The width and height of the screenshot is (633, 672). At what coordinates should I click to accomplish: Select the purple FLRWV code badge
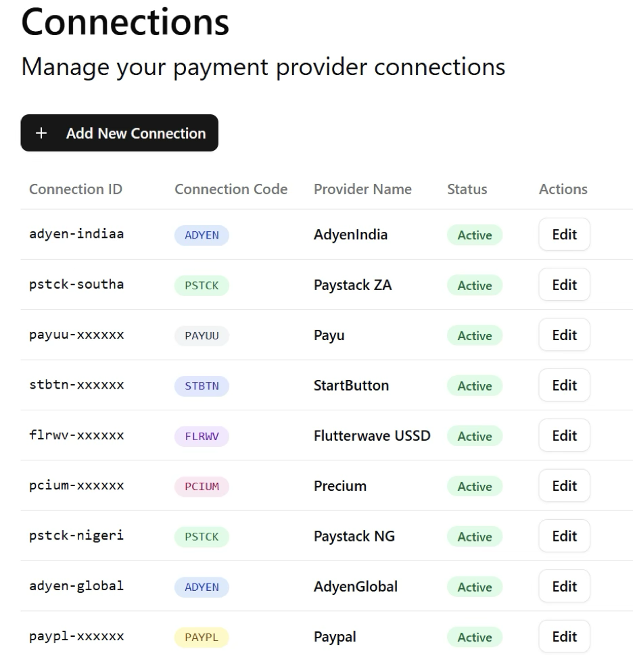(x=202, y=436)
